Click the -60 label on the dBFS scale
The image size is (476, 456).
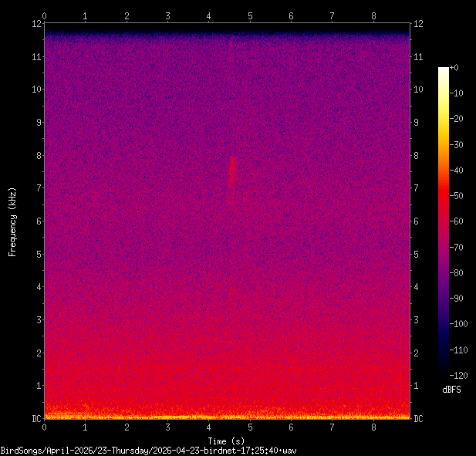pyautogui.click(x=455, y=221)
